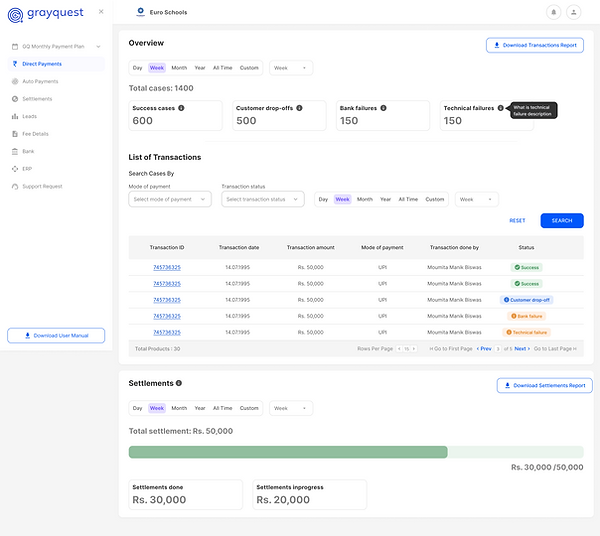Open Week dropdown in transactions filter
The image size is (600, 536).
(476, 199)
